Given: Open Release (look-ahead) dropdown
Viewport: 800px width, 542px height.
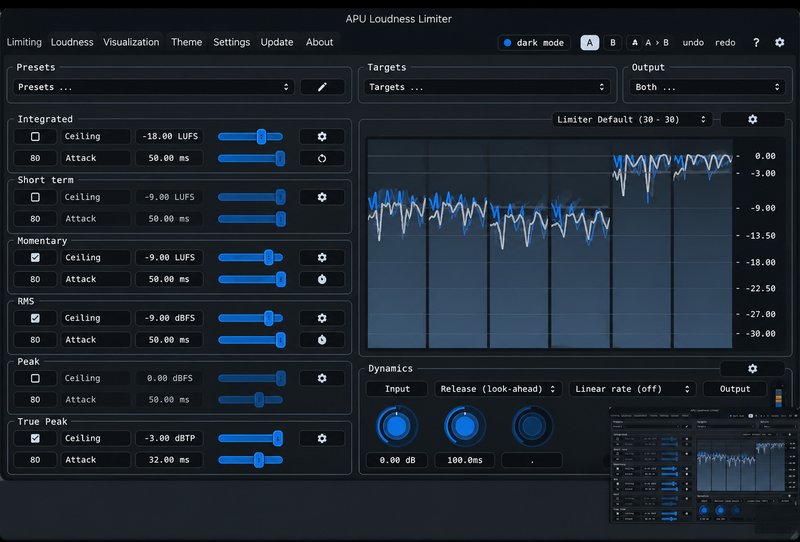Looking at the screenshot, I should 498,389.
